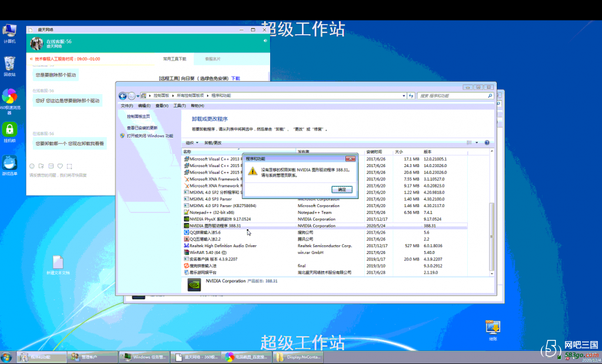Open the 工具(T) menu
This screenshot has height=364, width=602.
(x=179, y=106)
